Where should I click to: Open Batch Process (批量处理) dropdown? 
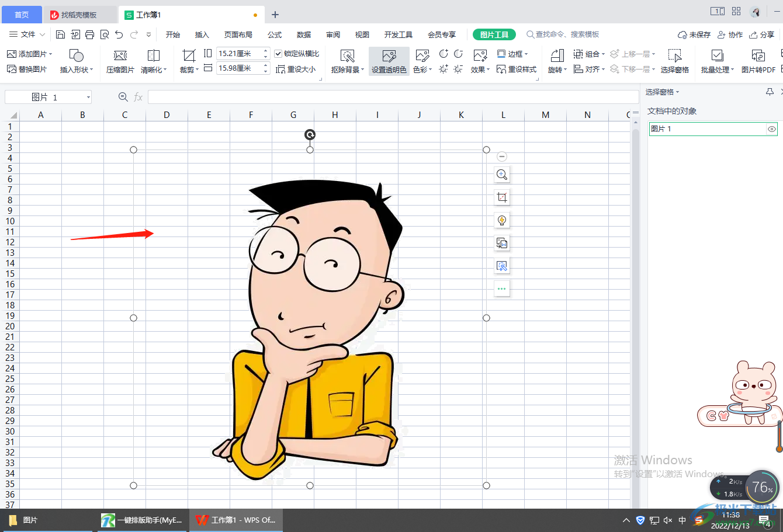pos(718,61)
